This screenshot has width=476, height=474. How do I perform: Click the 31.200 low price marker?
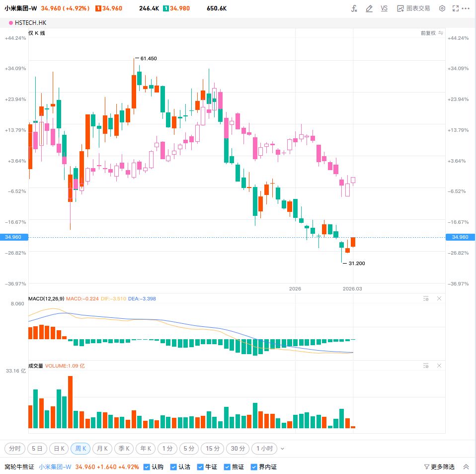pos(357,264)
